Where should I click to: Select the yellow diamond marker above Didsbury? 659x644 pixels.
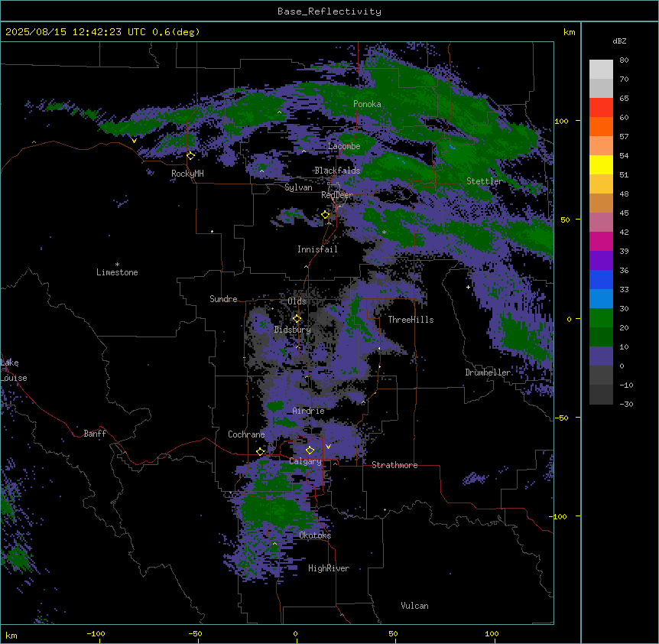pos(297,319)
